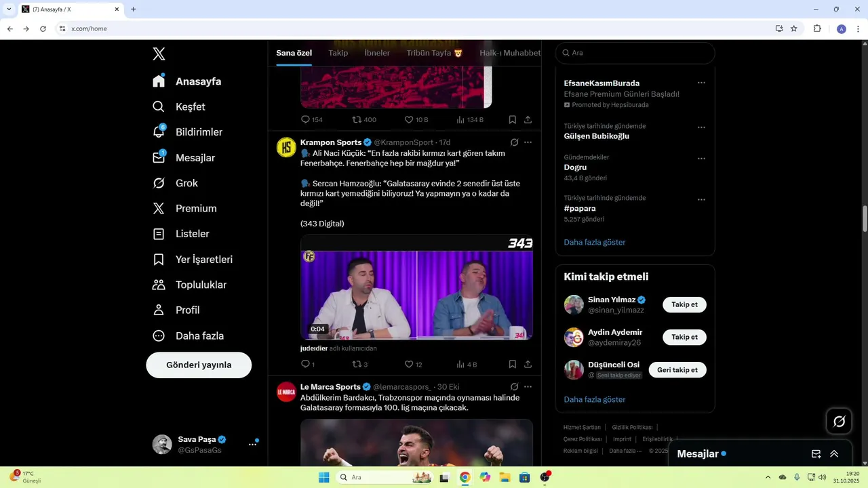Open Keşfet explore page
Viewport: 868px width, 488px height.
(179, 107)
